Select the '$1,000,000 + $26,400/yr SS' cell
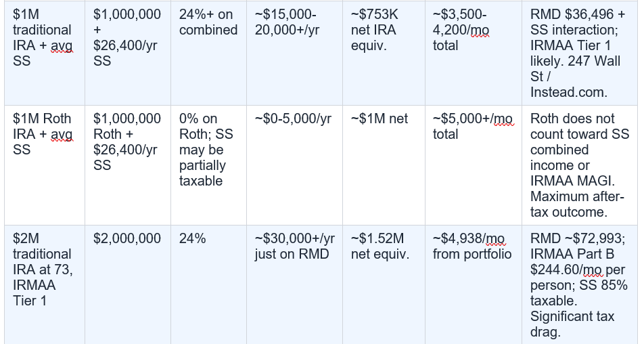This screenshot has width=644, height=344. coord(128,53)
